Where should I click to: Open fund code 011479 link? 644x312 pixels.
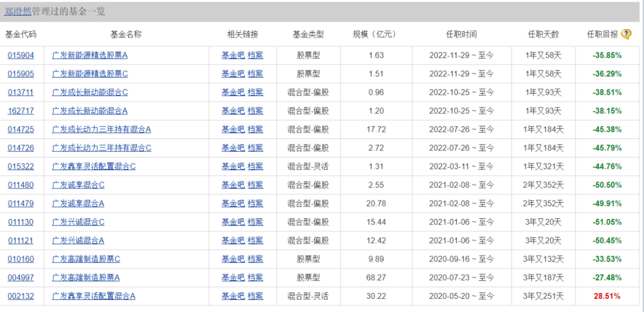(x=20, y=203)
